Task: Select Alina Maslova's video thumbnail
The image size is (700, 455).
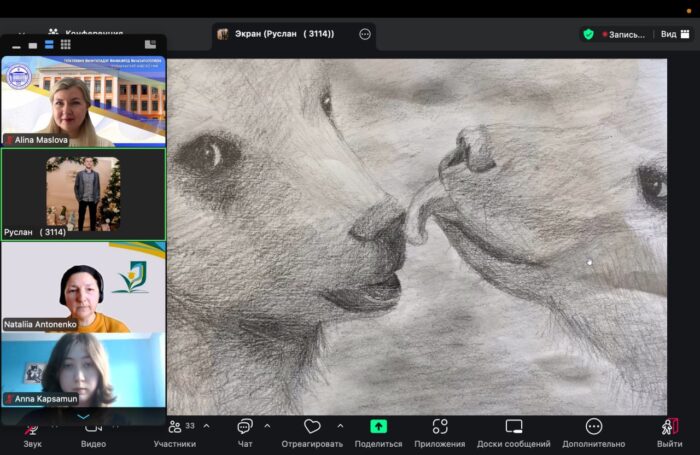Action: point(83,102)
